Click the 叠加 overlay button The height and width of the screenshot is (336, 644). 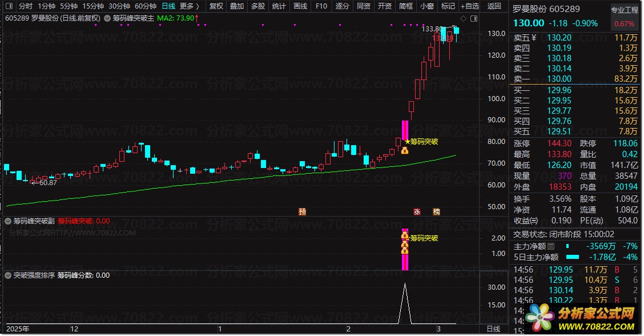(237, 6)
